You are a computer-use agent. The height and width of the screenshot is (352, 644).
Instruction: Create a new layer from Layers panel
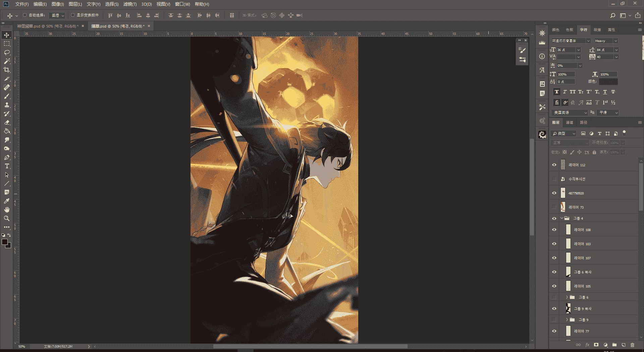[624, 345]
